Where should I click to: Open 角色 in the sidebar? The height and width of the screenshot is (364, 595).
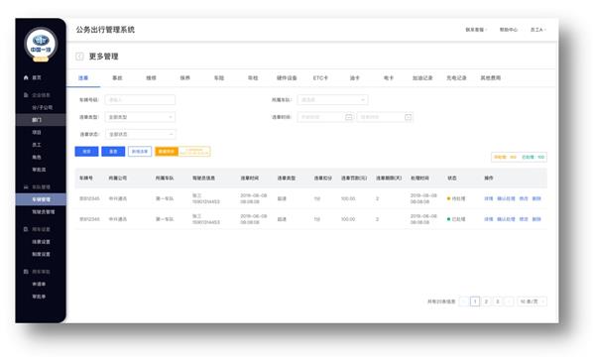37,157
